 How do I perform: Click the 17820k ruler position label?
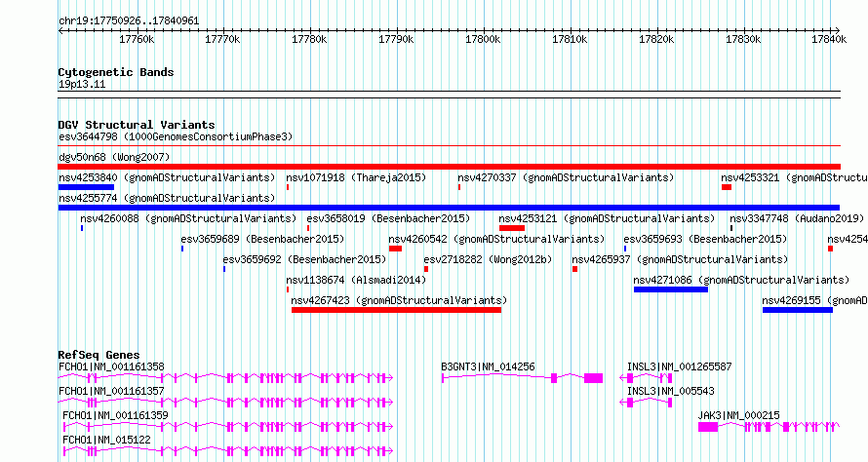[x=656, y=39]
